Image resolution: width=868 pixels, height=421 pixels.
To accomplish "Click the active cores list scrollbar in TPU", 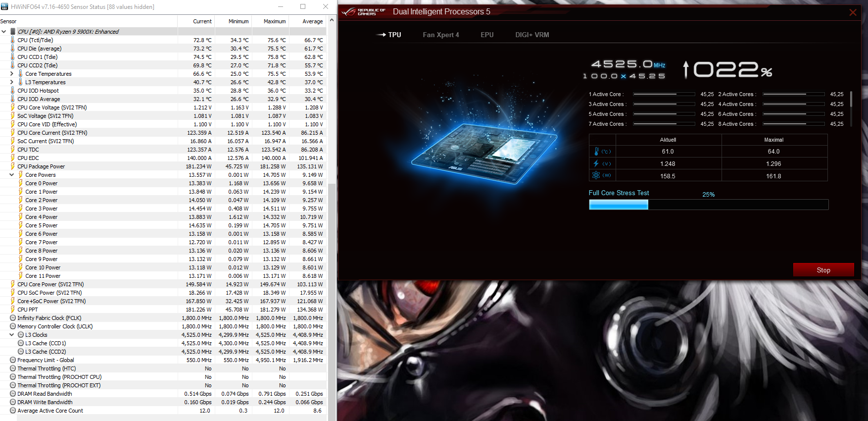I will pos(851,99).
